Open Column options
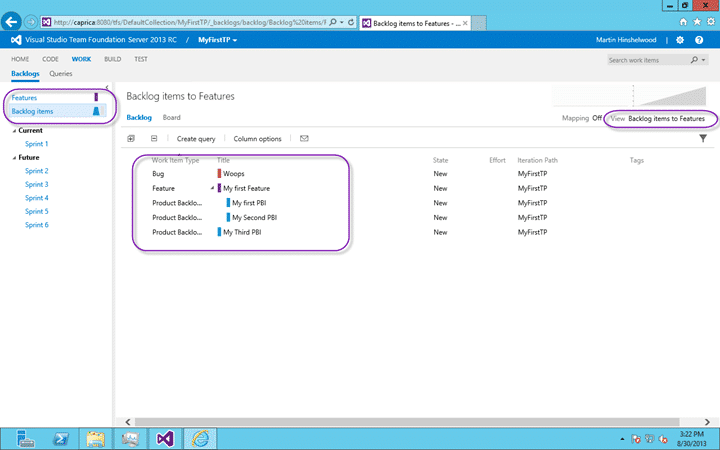Image resolution: width=720 pixels, height=450 pixels. pos(257,139)
